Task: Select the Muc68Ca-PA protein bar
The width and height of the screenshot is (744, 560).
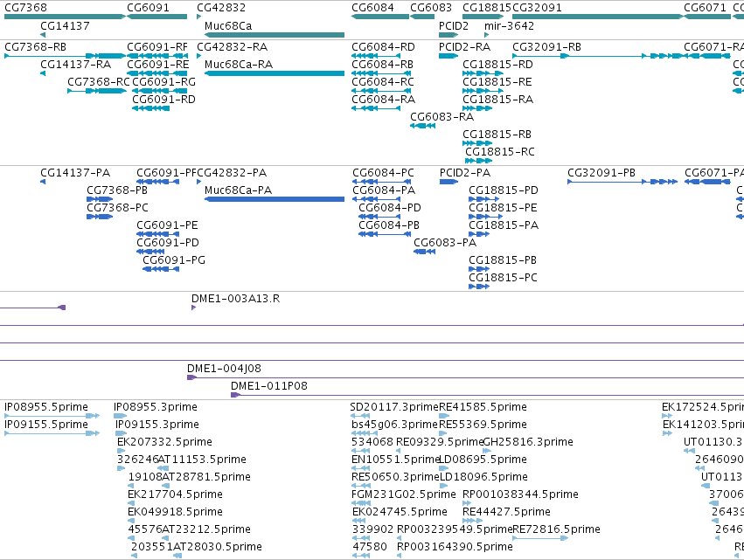Action: point(275,199)
